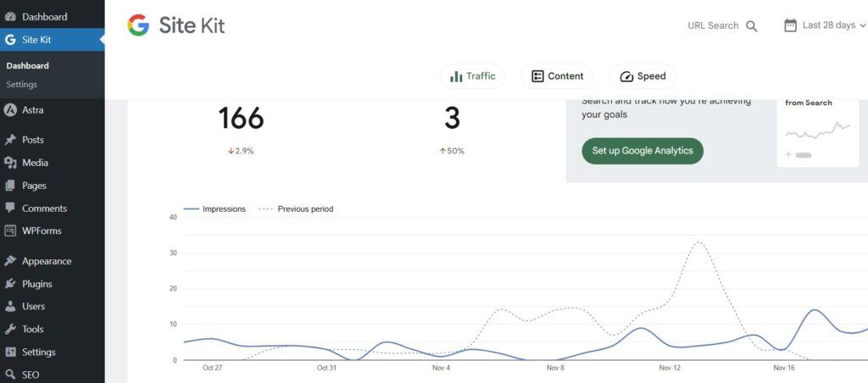Jump to the Speed section tab
868x383 pixels.
tap(643, 76)
